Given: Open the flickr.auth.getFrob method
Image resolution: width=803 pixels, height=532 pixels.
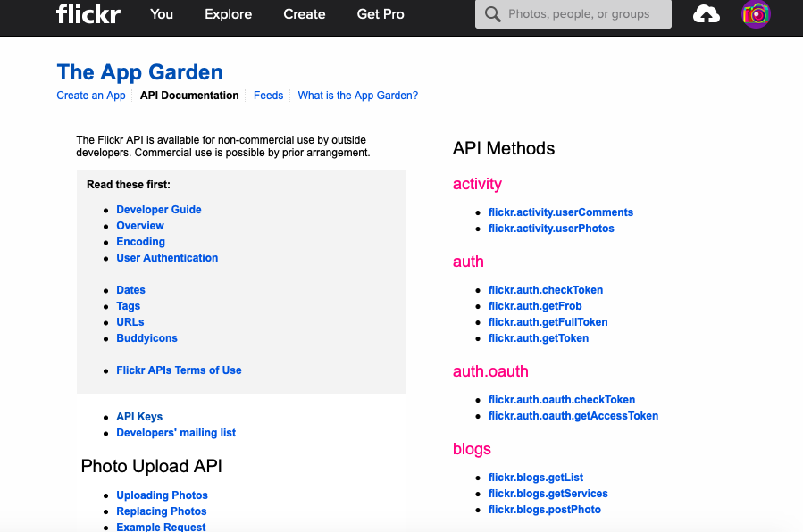Looking at the screenshot, I should (535, 306).
